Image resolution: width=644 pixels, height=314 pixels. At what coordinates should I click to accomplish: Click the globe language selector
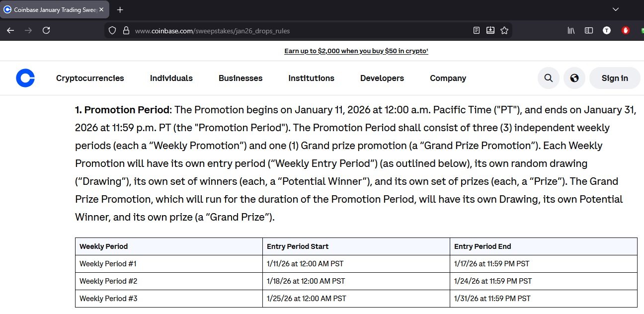click(574, 78)
